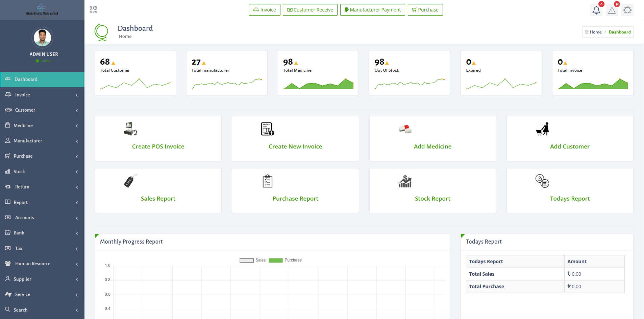Click the Manufacturer Payment button
This screenshot has height=319, width=644.
pos(372,10)
